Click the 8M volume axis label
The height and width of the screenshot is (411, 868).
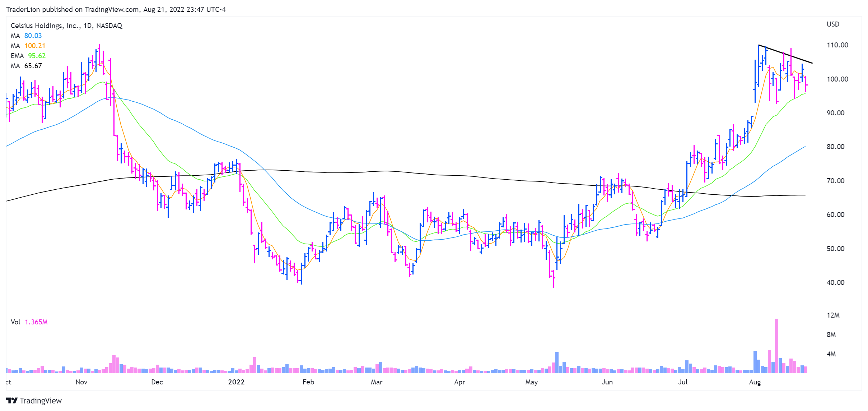(831, 334)
